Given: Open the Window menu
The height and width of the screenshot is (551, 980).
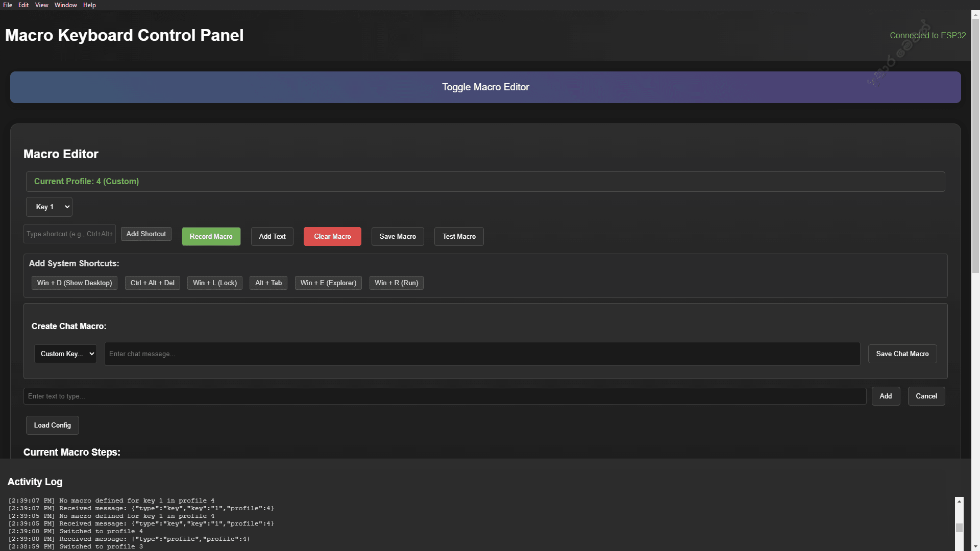Looking at the screenshot, I should [x=65, y=5].
